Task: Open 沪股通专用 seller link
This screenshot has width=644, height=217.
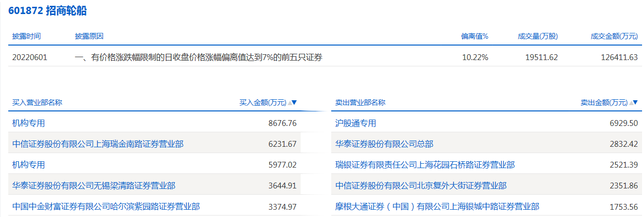Action: click(x=355, y=124)
